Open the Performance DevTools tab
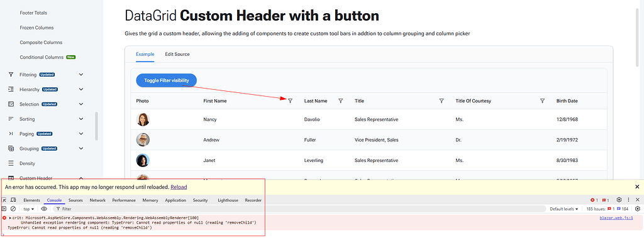This screenshot has height=238, width=644. pos(124,200)
